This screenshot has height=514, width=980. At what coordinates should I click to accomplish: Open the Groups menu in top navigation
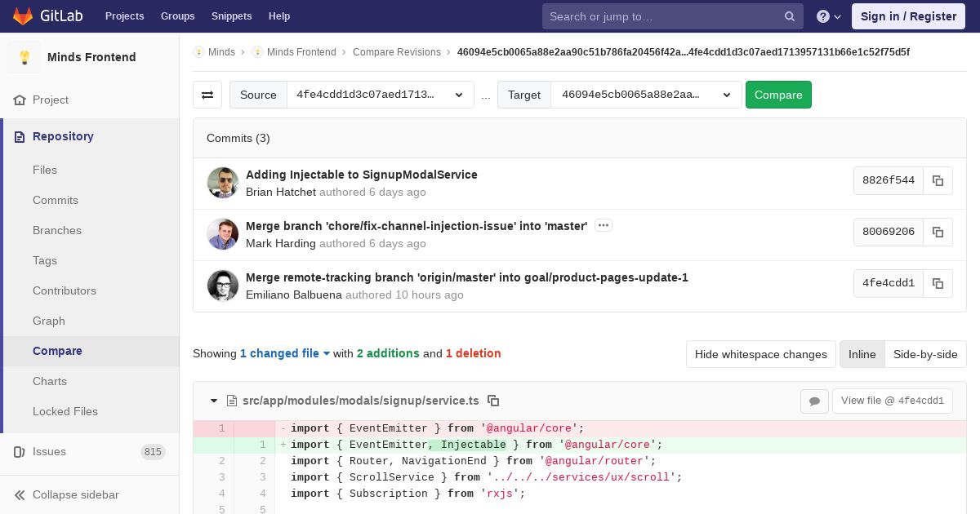[x=177, y=16]
